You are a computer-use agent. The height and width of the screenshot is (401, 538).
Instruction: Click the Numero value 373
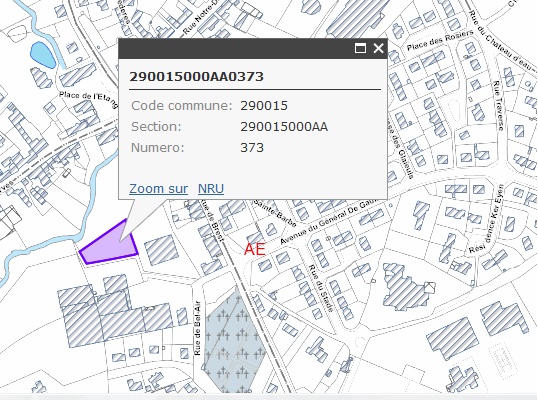252,148
